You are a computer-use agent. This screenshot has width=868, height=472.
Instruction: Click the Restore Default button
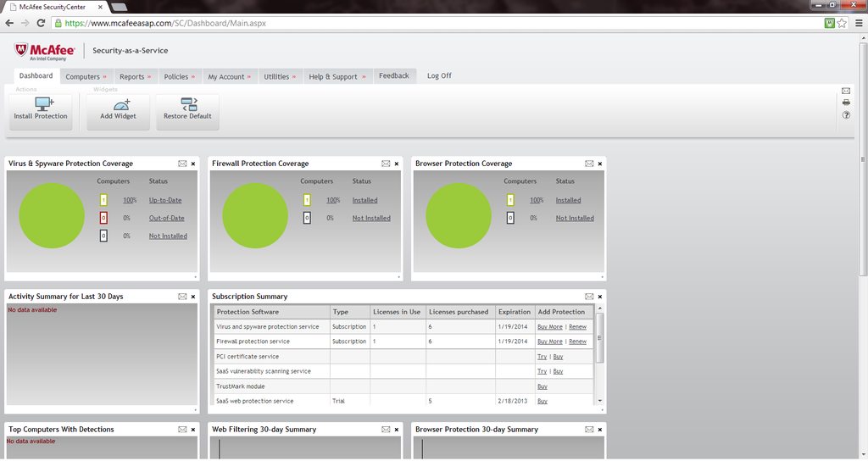[187, 112]
